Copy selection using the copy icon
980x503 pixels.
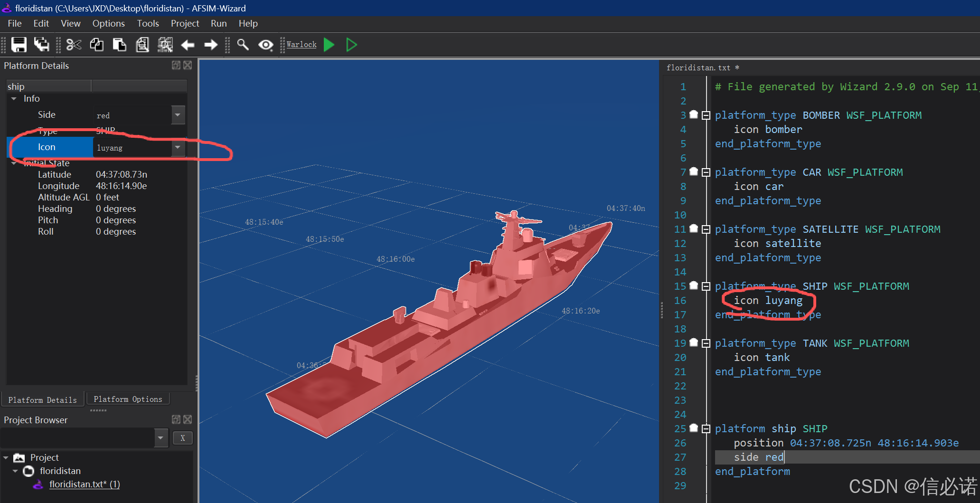click(97, 45)
